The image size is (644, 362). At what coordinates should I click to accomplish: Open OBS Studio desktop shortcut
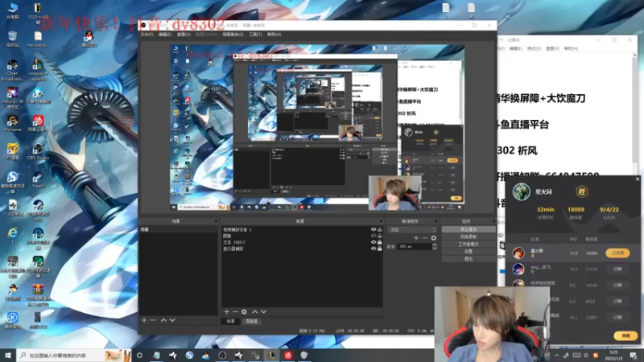point(38,151)
